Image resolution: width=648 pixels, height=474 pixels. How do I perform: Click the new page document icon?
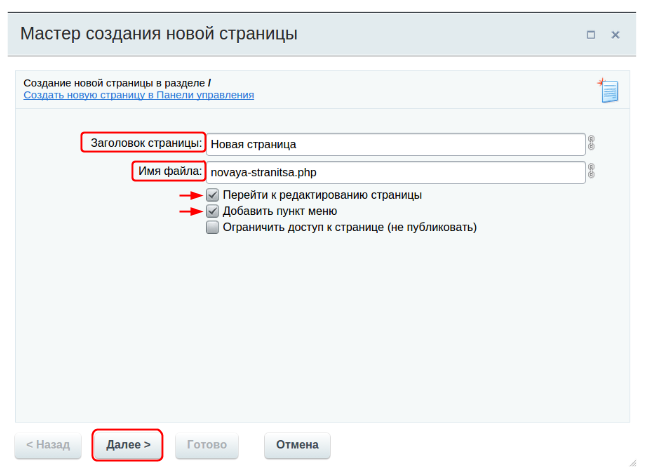[x=608, y=91]
